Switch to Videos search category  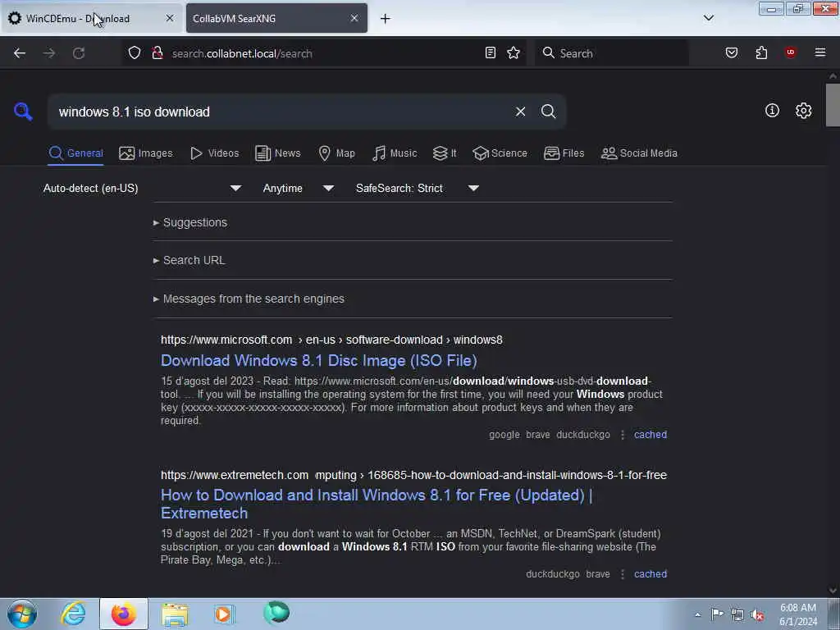pos(214,153)
